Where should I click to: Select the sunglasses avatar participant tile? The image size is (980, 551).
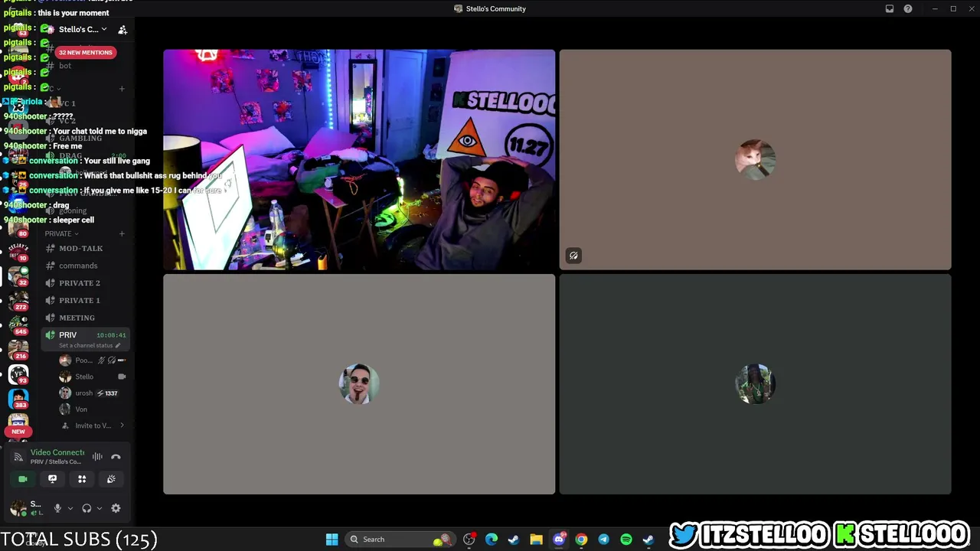359,384
